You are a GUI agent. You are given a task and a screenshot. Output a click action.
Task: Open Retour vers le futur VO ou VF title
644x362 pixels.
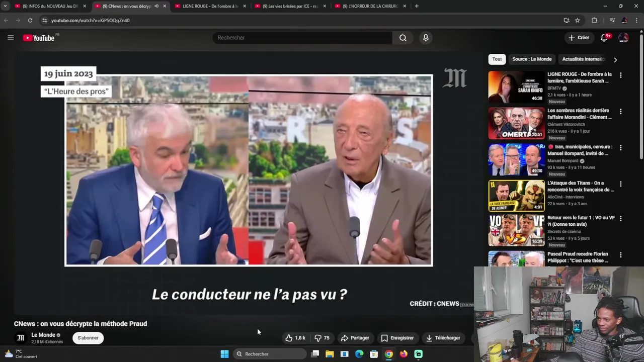pyautogui.click(x=581, y=221)
